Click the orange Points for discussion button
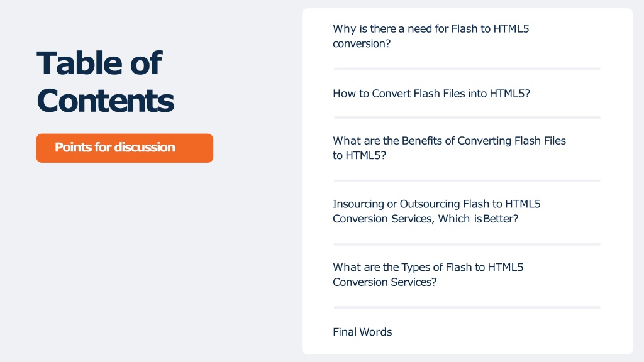The width and height of the screenshot is (644, 362). 125,148
